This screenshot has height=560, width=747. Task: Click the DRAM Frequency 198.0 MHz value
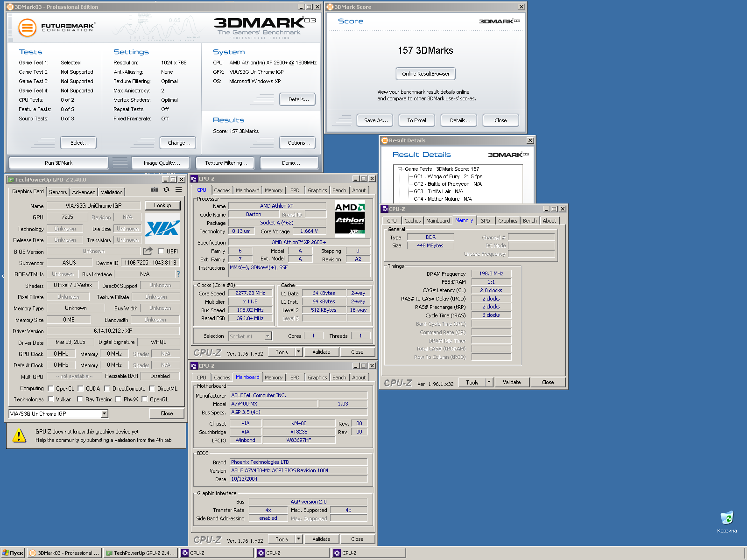coord(491,274)
